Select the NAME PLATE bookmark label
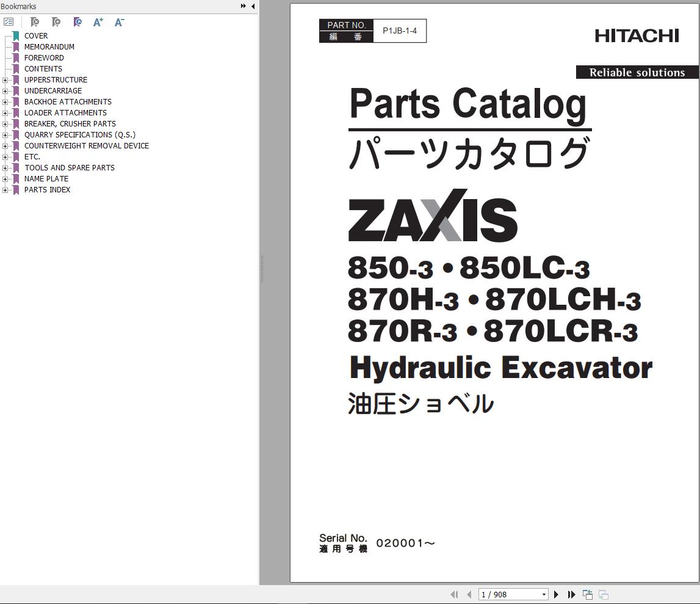Viewport: 700px width, 604px height. [x=46, y=179]
